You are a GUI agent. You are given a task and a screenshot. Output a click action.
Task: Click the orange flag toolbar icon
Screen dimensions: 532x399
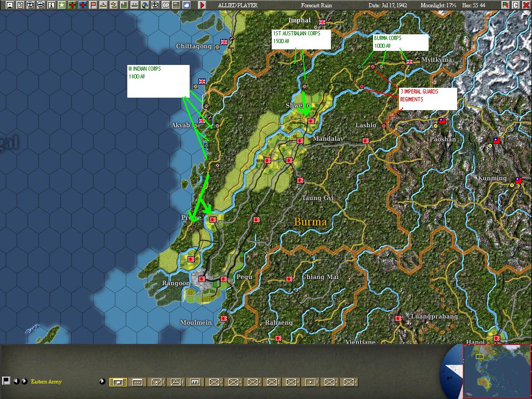coord(93,5)
